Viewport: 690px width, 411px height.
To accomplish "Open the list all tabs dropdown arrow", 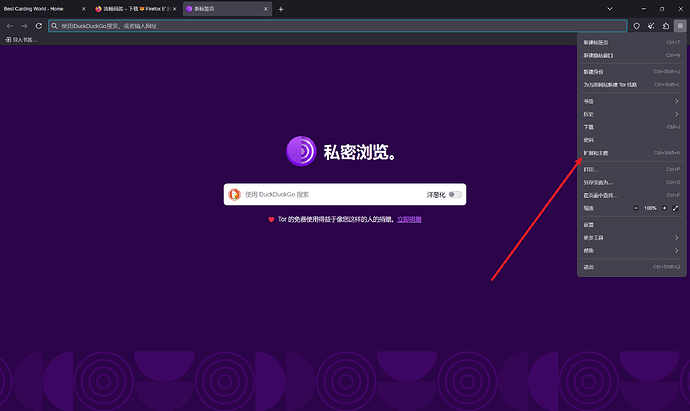I will 610,9.
